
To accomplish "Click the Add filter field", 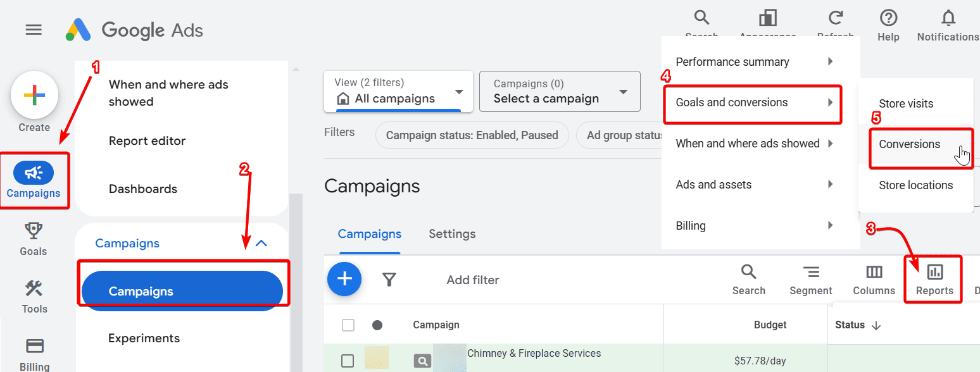I will [473, 280].
